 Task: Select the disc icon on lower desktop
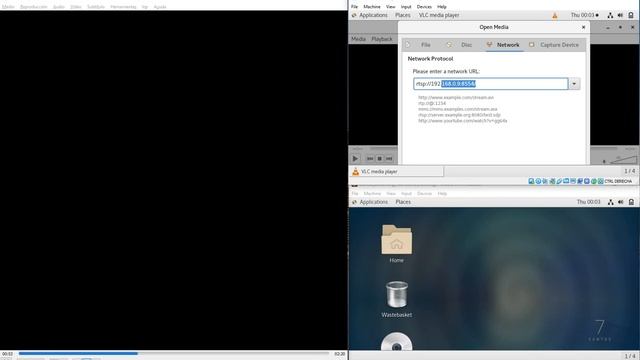tap(396, 342)
